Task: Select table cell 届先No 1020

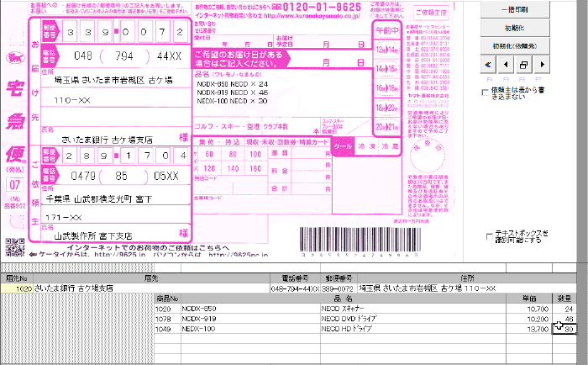Action: 17,288
